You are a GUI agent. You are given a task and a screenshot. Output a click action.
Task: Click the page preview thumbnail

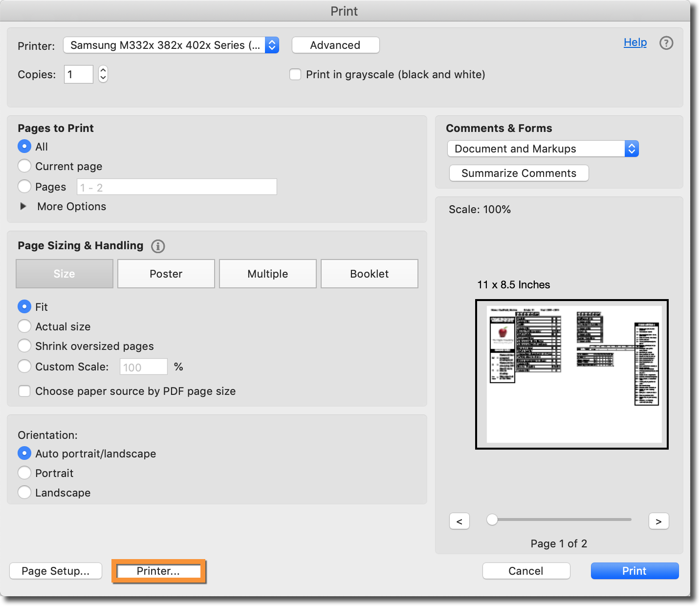click(571, 374)
